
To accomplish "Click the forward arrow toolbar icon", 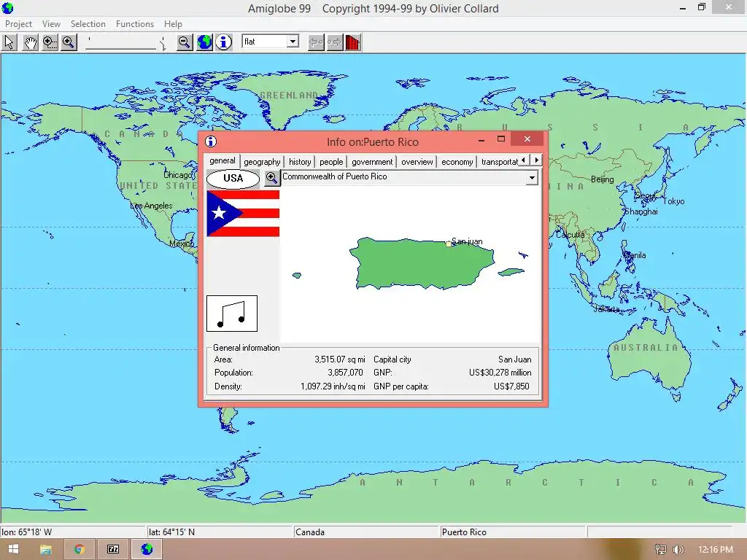I will [x=334, y=42].
